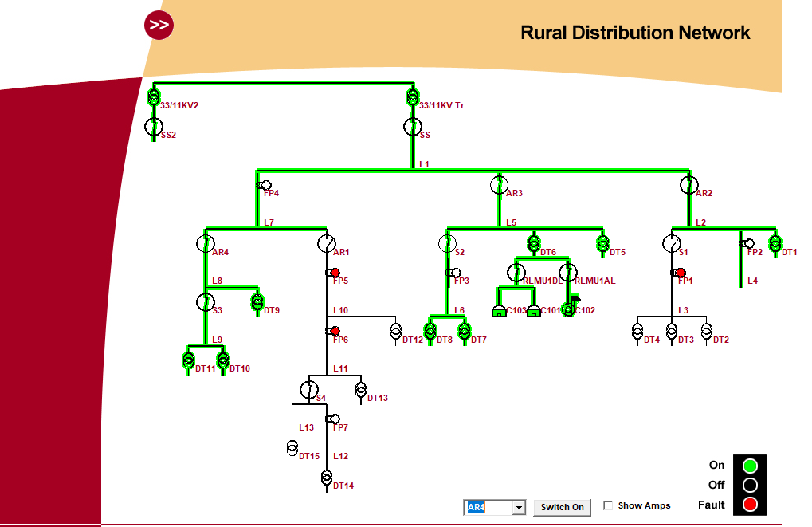Enable the Show Amps checkbox
Screen dimensions: 812x527
pyautogui.click(x=608, y=505)
